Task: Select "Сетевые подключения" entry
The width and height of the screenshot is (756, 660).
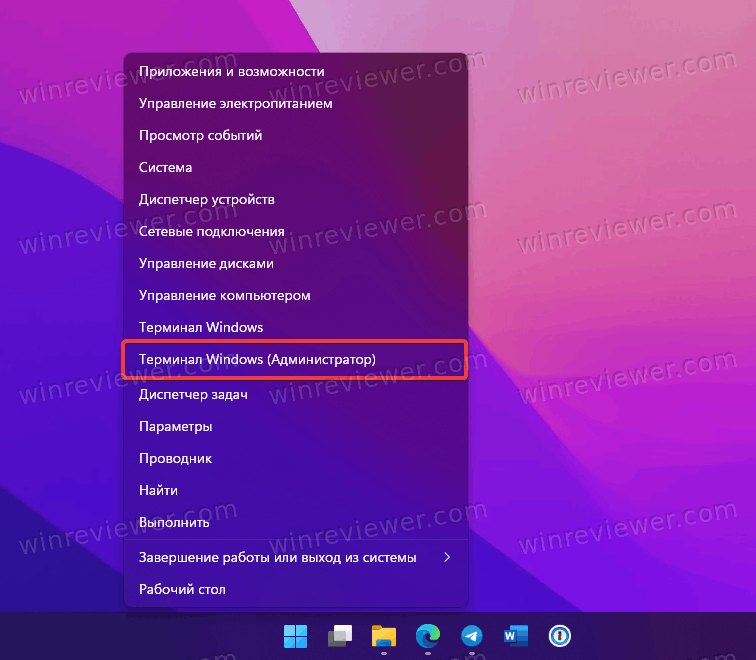Action: point(296,231)
